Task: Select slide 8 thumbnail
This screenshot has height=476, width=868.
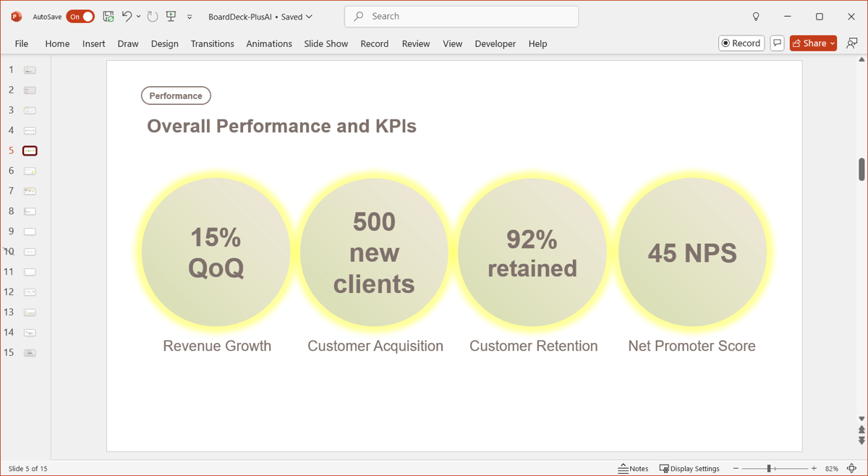Action: (30, 211)
